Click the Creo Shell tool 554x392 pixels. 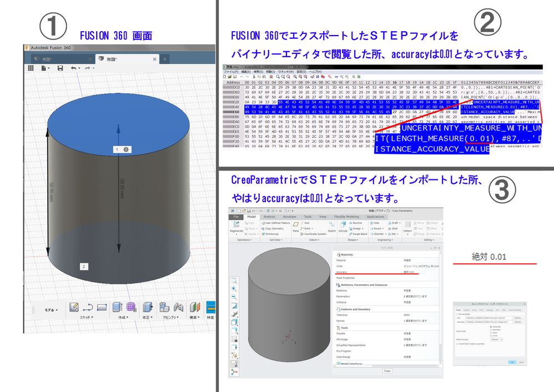[x=393, y=229]
